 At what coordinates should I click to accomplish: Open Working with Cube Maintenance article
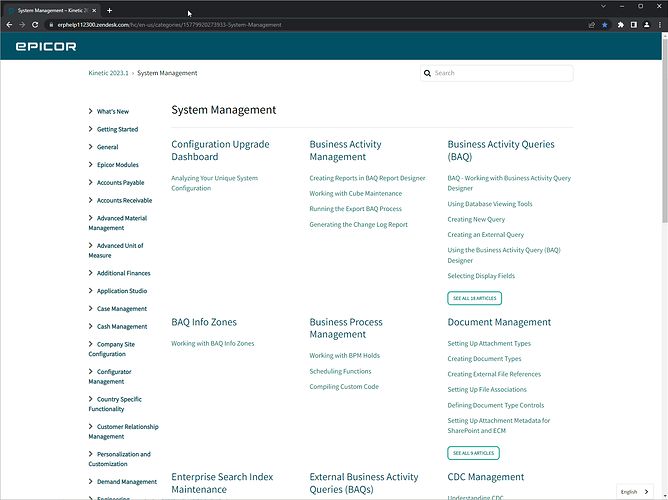356,193
